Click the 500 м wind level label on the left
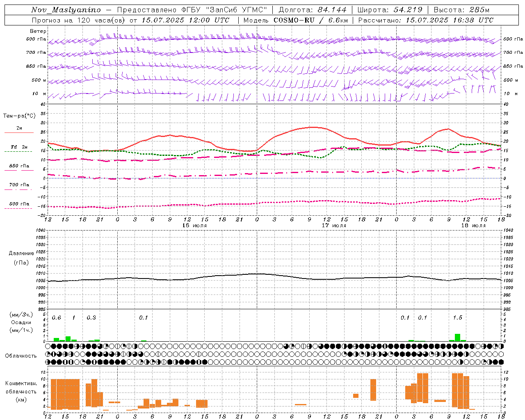This screenshot has height=420, width=525. [x=39, y=80]
